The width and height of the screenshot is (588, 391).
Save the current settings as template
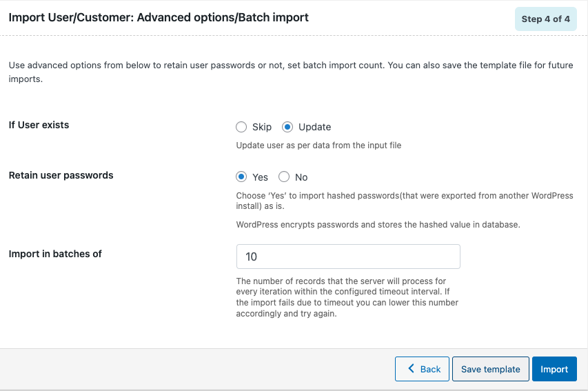pos(491,369)
